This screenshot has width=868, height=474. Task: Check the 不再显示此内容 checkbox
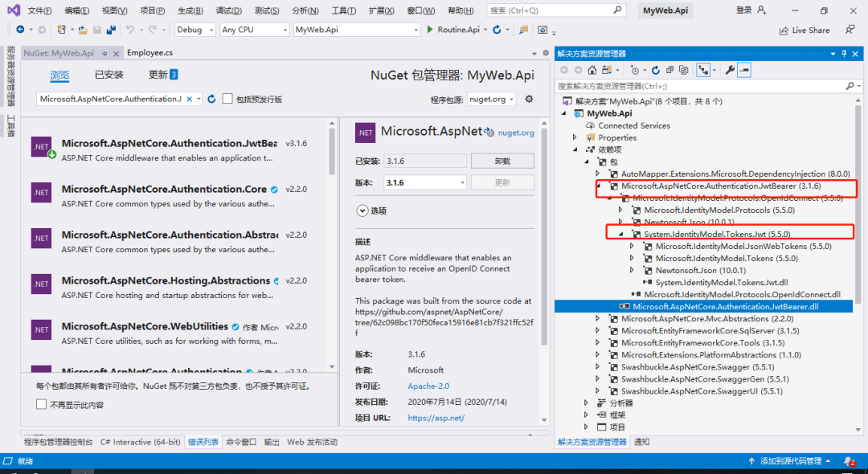point(41,404)
